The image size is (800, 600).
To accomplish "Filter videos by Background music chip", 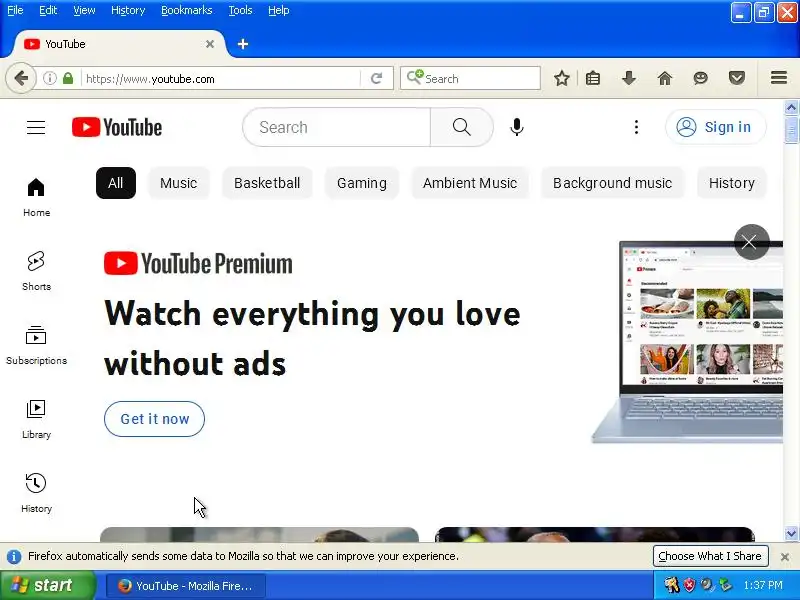I will tap(612, 183).
